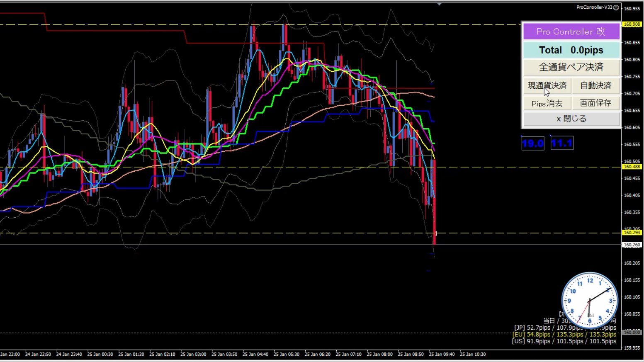644x362 pixels.
Task: Click the [JP] 52.7pips range statistics line
Action: pos(565,328)
